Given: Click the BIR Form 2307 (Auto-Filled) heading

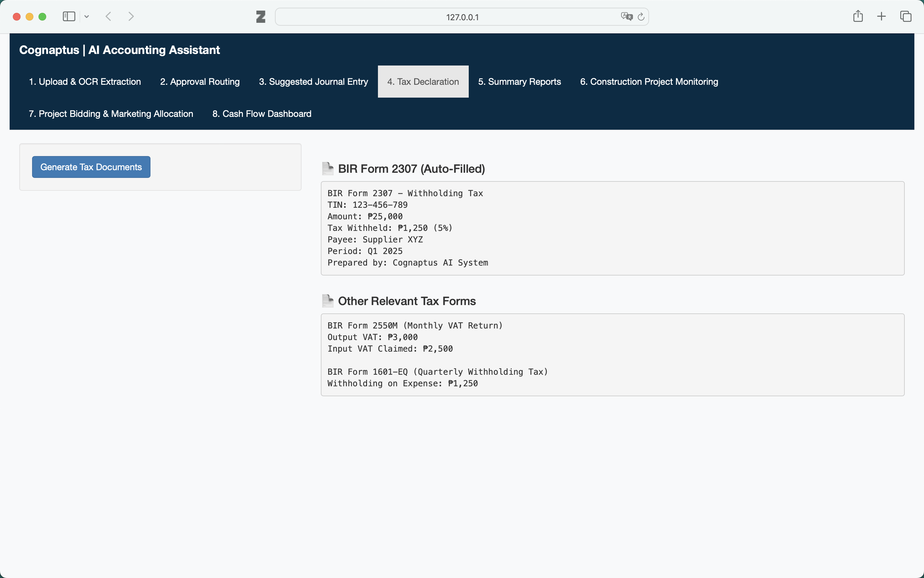Looking at the screenshot, I should click(x=411, y=169).
